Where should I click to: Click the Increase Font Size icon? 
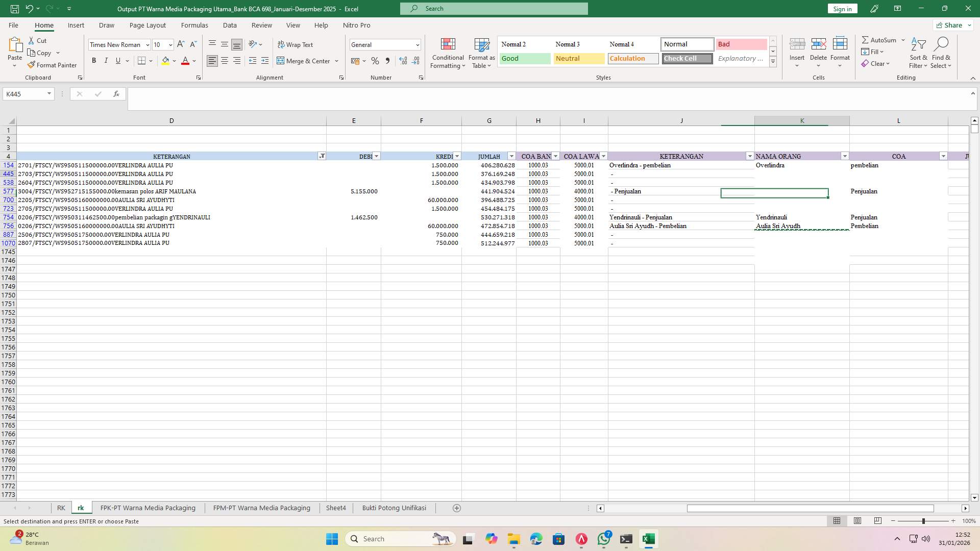pyautogui.click(x=181, y=44)
